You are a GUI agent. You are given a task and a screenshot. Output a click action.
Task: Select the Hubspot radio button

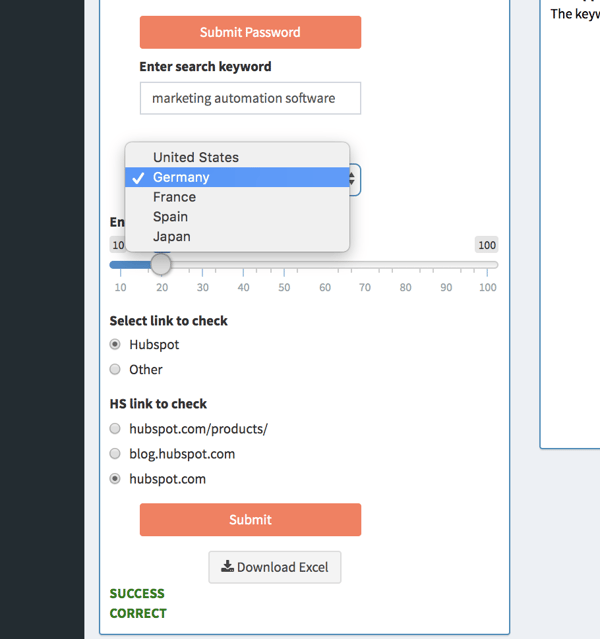click(x=115, y=345)
